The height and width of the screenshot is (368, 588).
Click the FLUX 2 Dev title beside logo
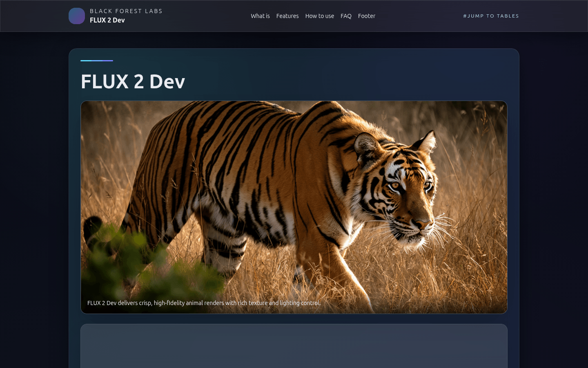[107, 20]
